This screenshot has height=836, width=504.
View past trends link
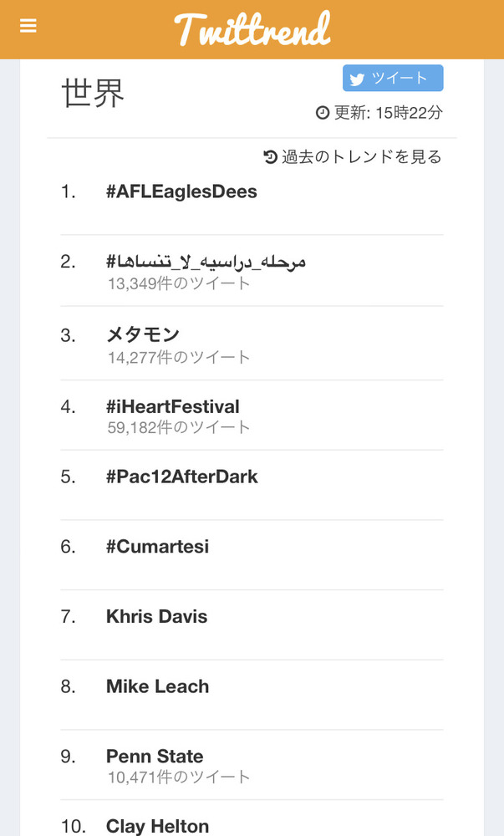pos(361,157)
